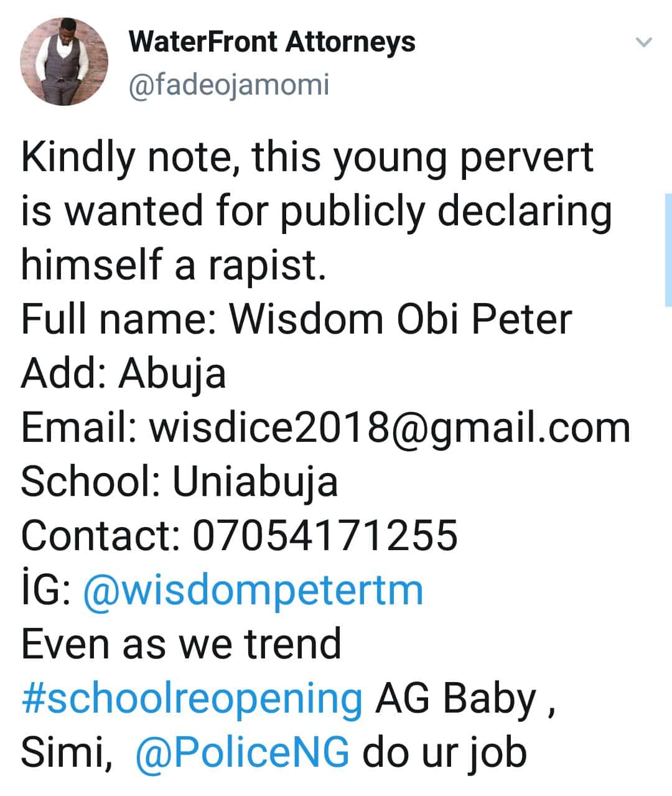The height and width of the screenshot is (796, 672).
Task: Click the @fadeojamomi handle
Action: (x=228, y=85)
